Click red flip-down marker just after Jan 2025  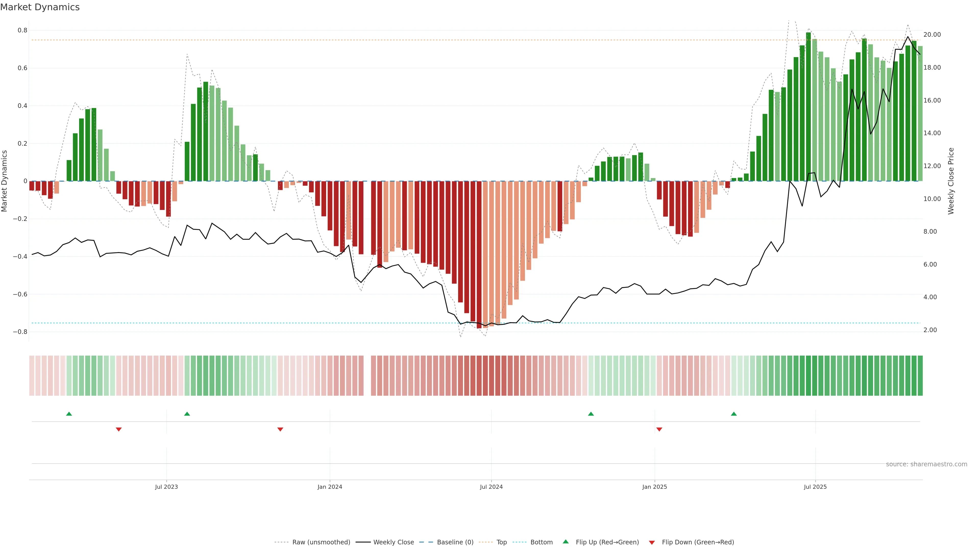[x=659, y=429]
